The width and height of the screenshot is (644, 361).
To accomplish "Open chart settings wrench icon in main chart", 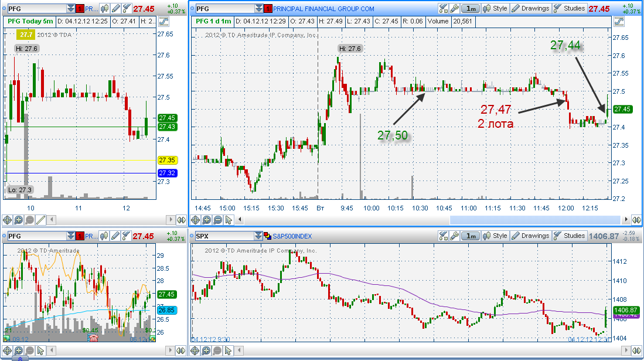I will tap(454, 8).
